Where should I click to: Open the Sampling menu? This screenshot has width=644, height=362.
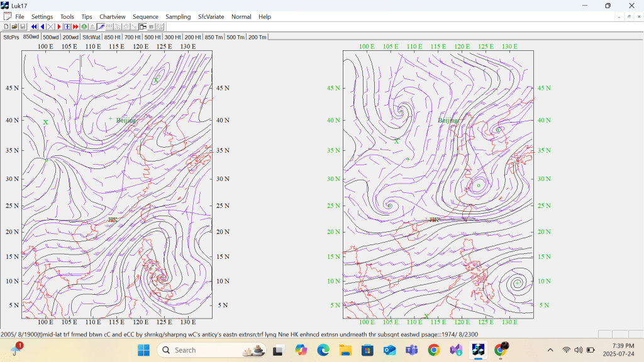coord(178,16)
